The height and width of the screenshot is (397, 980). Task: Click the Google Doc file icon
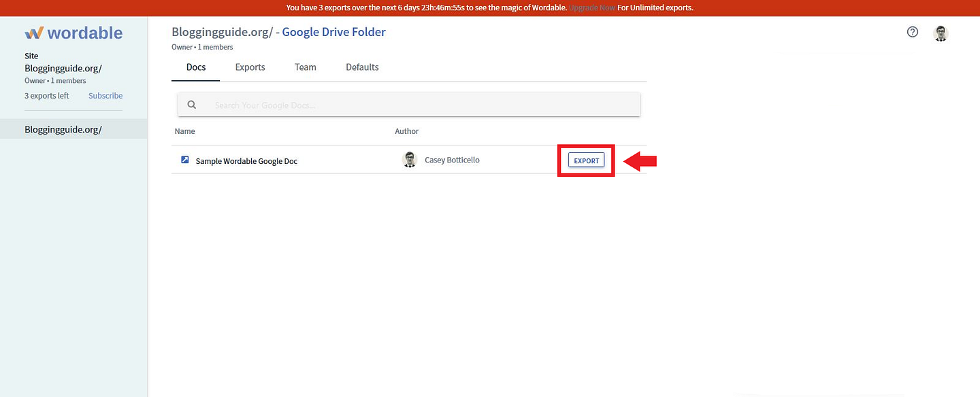coord(184,160)
